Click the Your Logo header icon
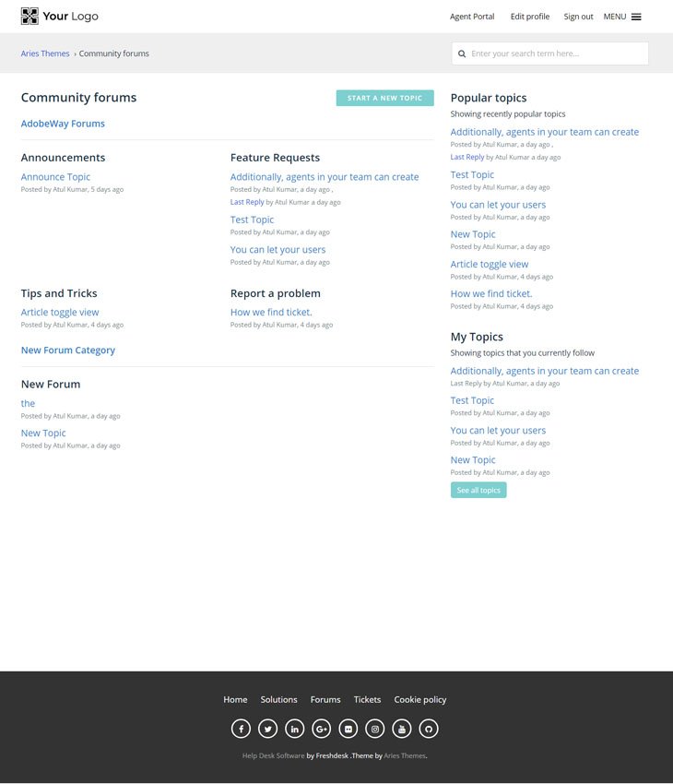 point(30,16)
